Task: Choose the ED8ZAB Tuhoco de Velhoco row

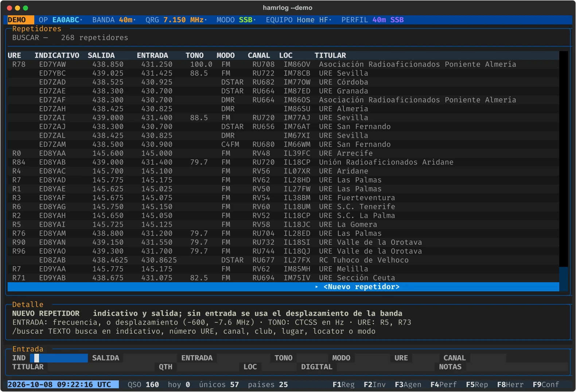Action: tap(283, 260)
